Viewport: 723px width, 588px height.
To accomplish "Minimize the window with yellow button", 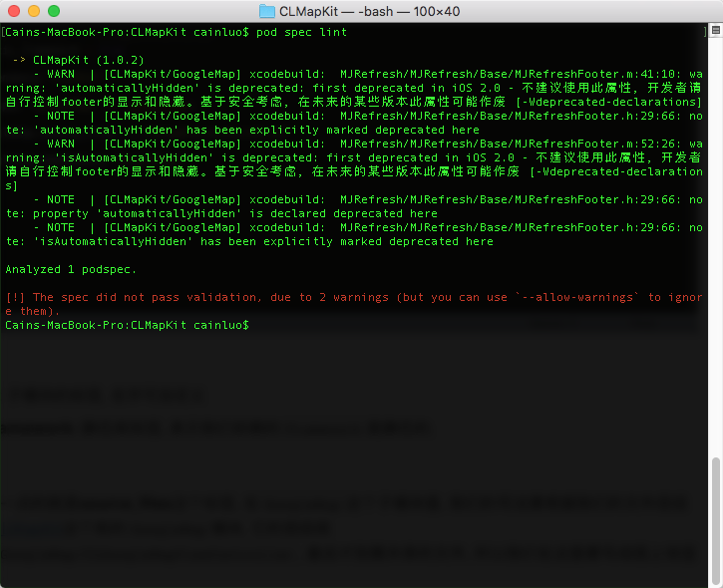I will coord(34,11).
